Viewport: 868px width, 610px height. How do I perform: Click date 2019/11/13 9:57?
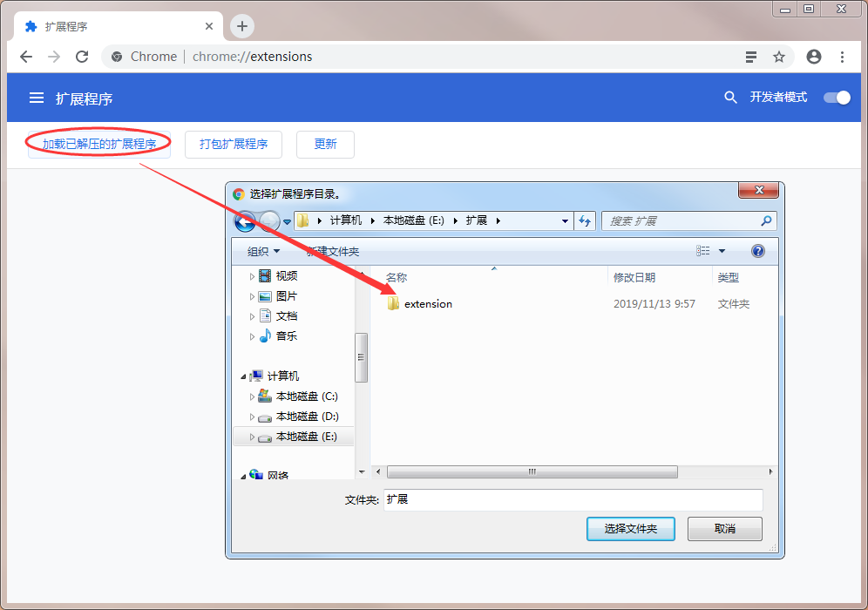[x=654, y=304]
